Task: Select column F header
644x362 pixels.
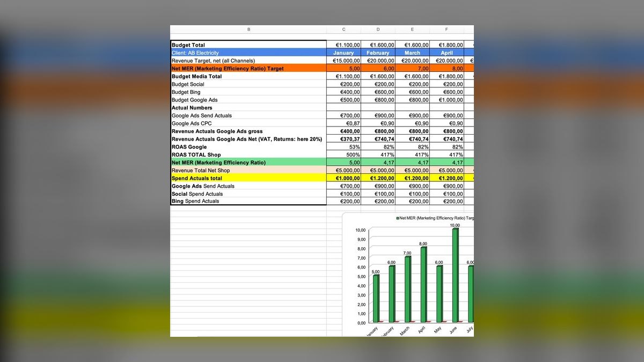Action: [447, 29]
